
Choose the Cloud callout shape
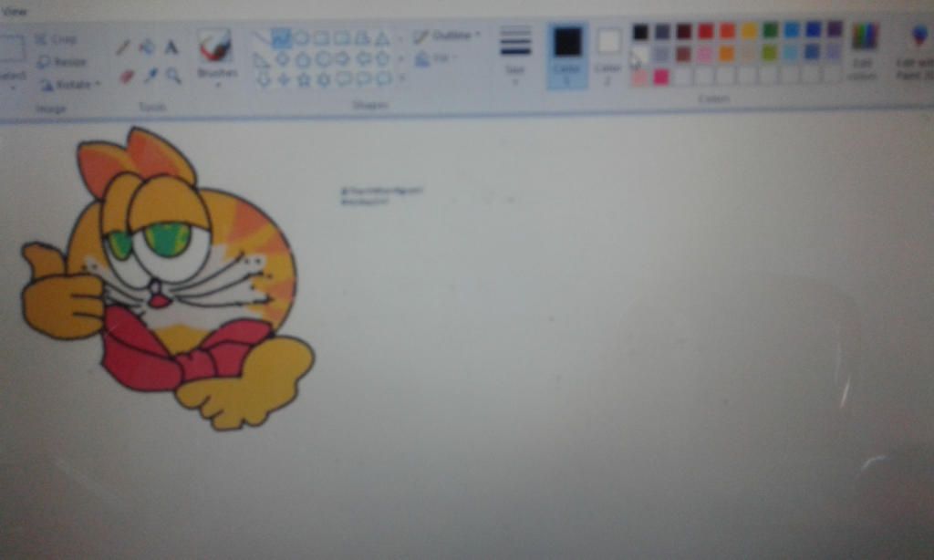[384, 79]
